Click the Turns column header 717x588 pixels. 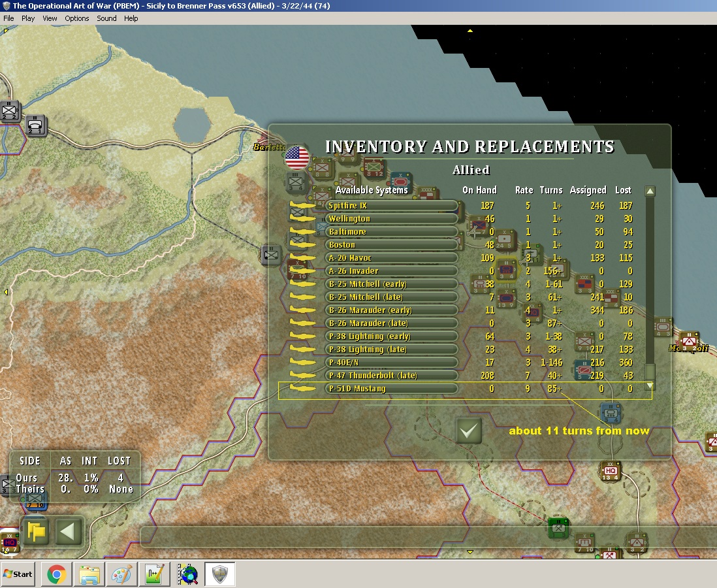point(551,190)
